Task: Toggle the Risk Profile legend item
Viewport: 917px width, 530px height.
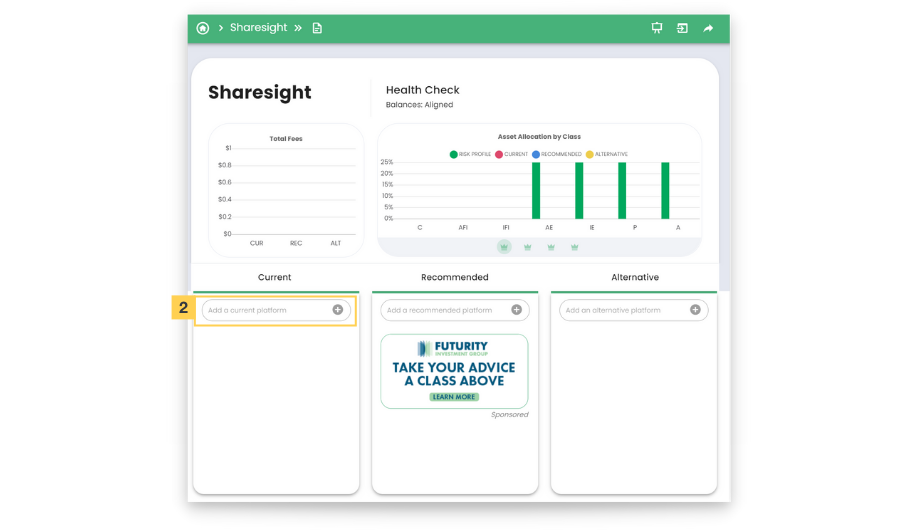Action: (x=470, y=154)
